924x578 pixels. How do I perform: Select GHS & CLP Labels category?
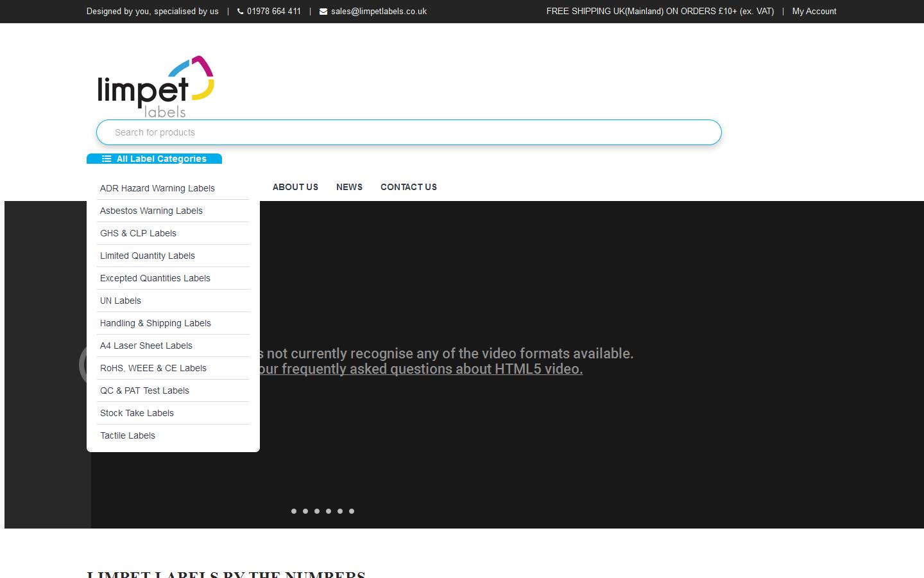138,233
